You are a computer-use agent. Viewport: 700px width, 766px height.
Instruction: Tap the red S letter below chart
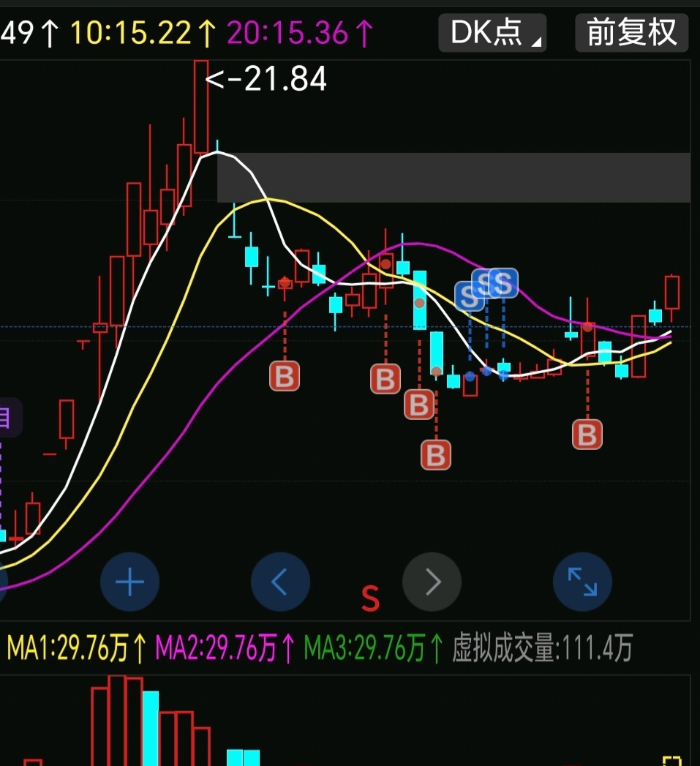click(370, 598)
